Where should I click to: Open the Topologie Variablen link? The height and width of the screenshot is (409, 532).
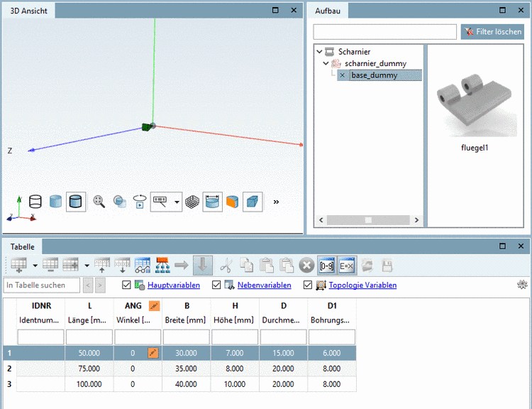(x=362, y=285)
